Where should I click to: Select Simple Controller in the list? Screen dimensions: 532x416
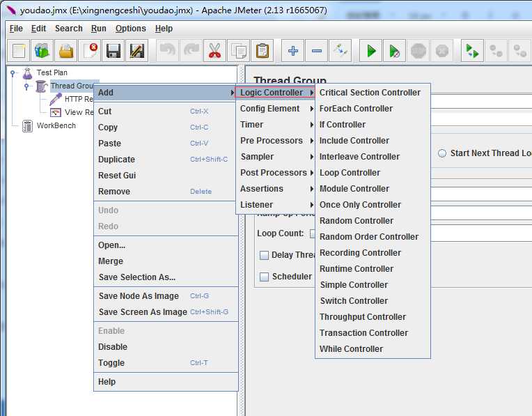[x=373, y=285]
